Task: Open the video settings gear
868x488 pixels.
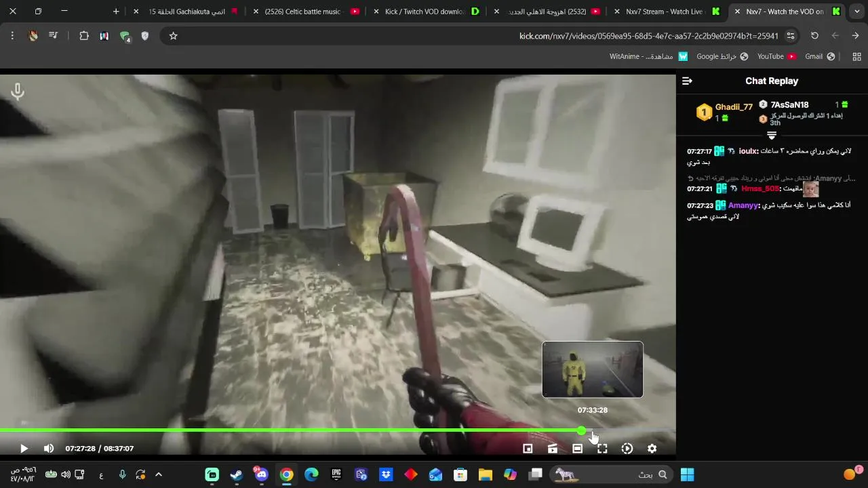Action: coord(652,449)
